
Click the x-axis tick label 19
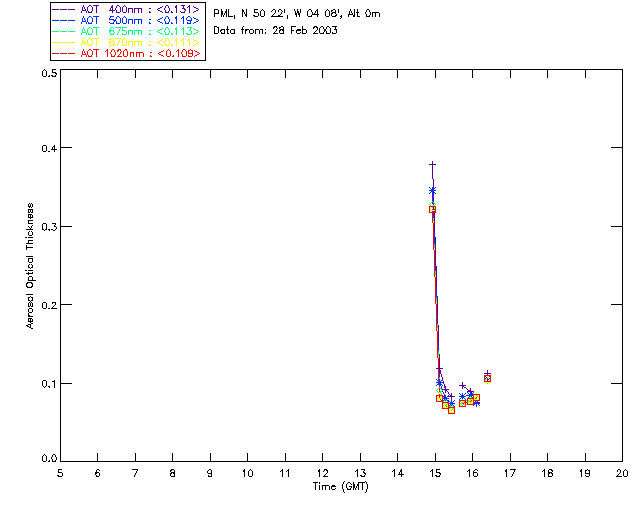(x=585, y=473)
